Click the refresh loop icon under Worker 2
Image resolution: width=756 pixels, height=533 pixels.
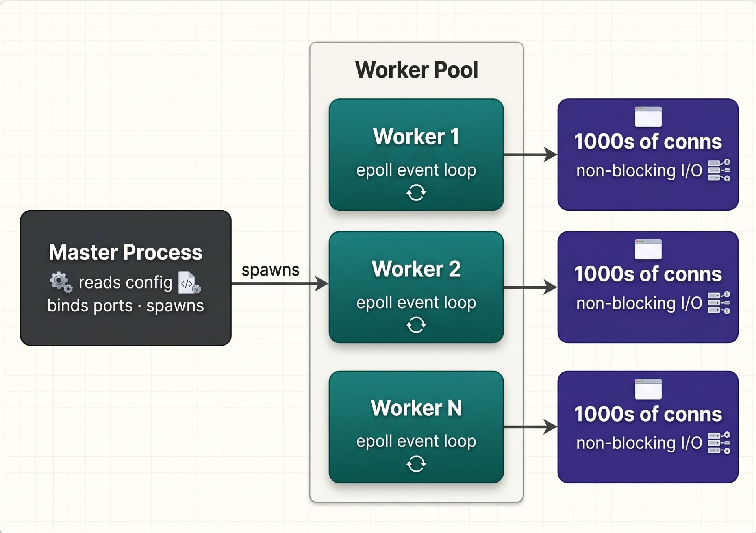point(416,325)
